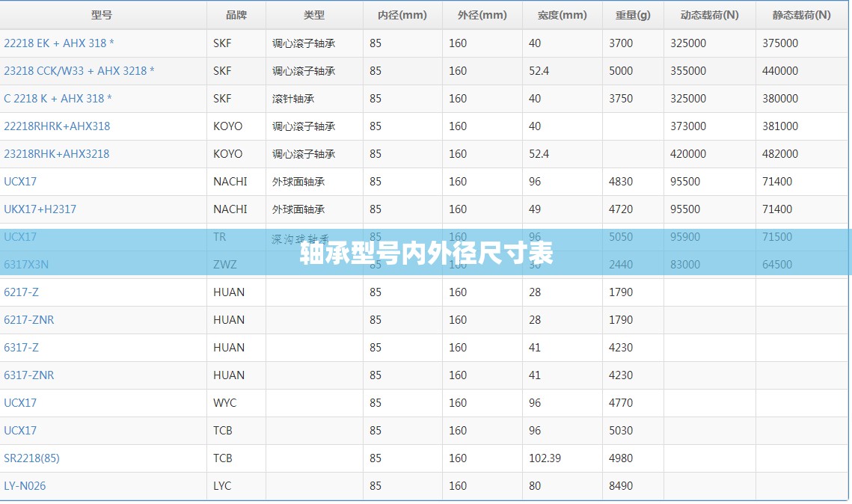The height and width of the screenshot is (504, 852).
Task: Select width 49 in the UKX17+H2317 row
Action: [x=535, y=209]
